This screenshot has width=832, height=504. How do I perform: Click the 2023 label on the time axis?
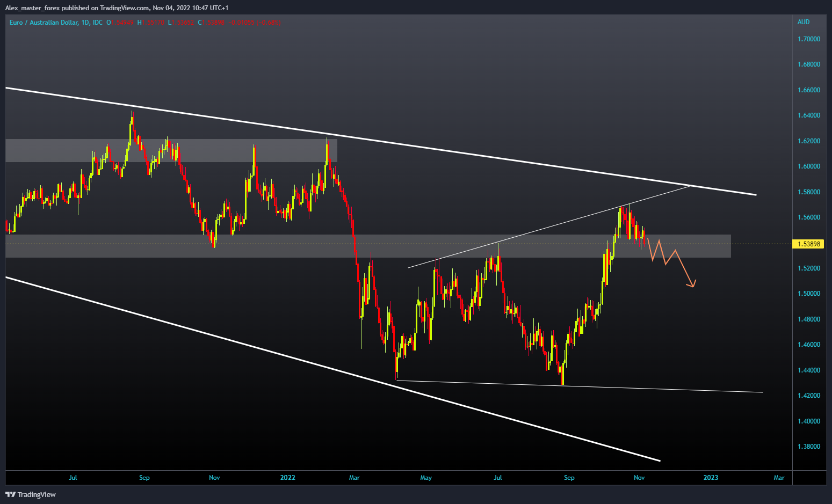pos(711,478)
